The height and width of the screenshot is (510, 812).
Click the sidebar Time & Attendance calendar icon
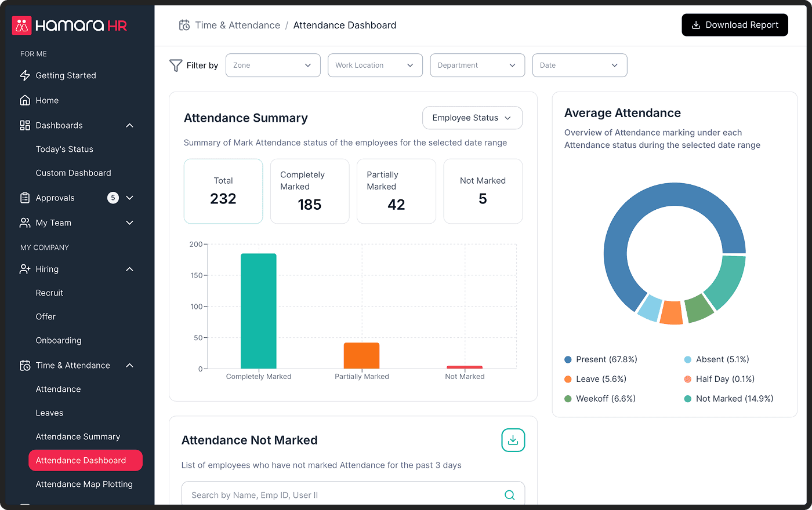[x=25, y=365]
